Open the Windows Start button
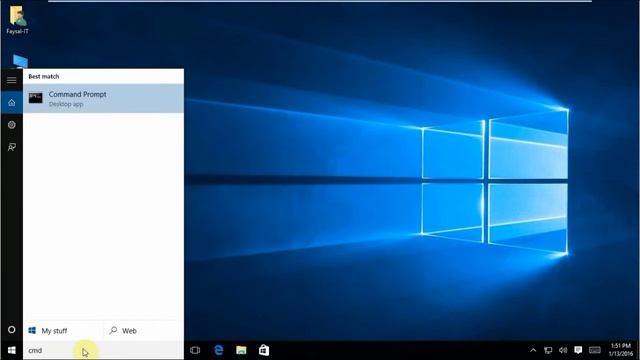The height and width of the screenshot is (360, 640). [x=11, y=350]
